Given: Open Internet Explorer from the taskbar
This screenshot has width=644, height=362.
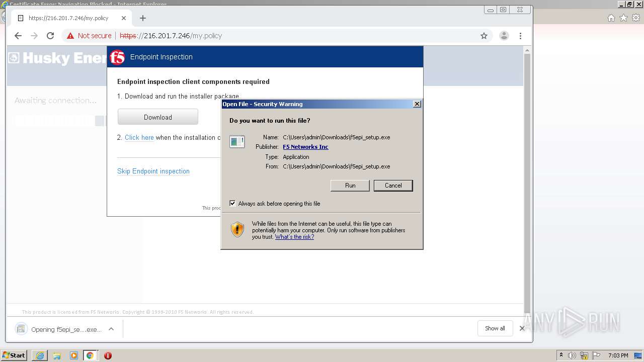Looking at the screenshot, I should (x=40, y=355).
